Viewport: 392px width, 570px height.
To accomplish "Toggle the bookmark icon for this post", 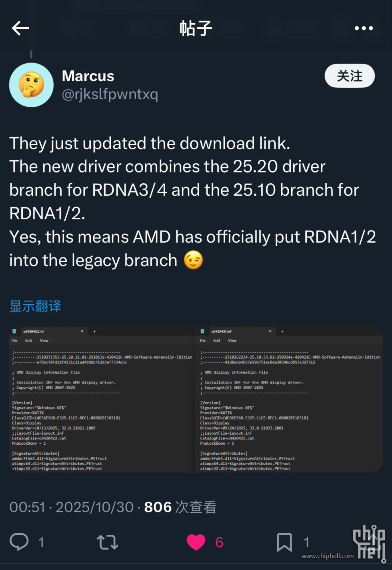I will coord(284,542).
